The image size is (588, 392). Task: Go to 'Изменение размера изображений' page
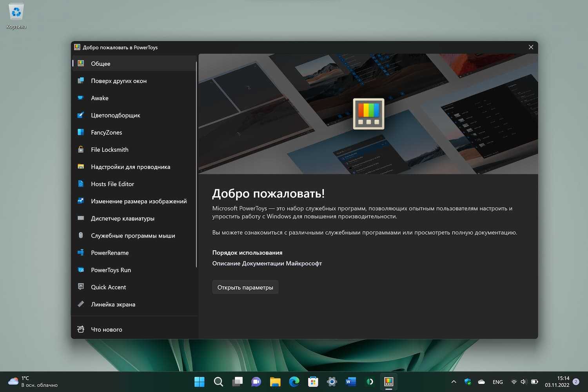coord(138,201)
